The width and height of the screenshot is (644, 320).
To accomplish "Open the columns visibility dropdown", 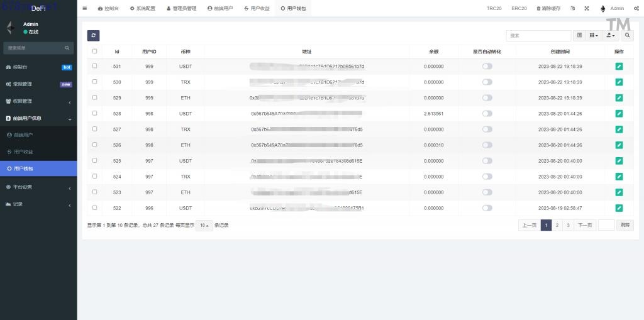I will click(594, 36).
